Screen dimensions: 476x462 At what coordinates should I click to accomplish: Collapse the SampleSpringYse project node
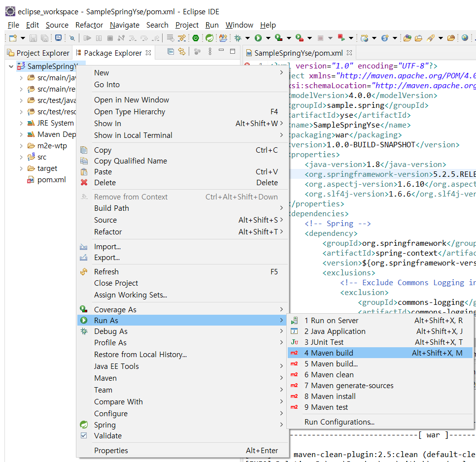(11, 66)
